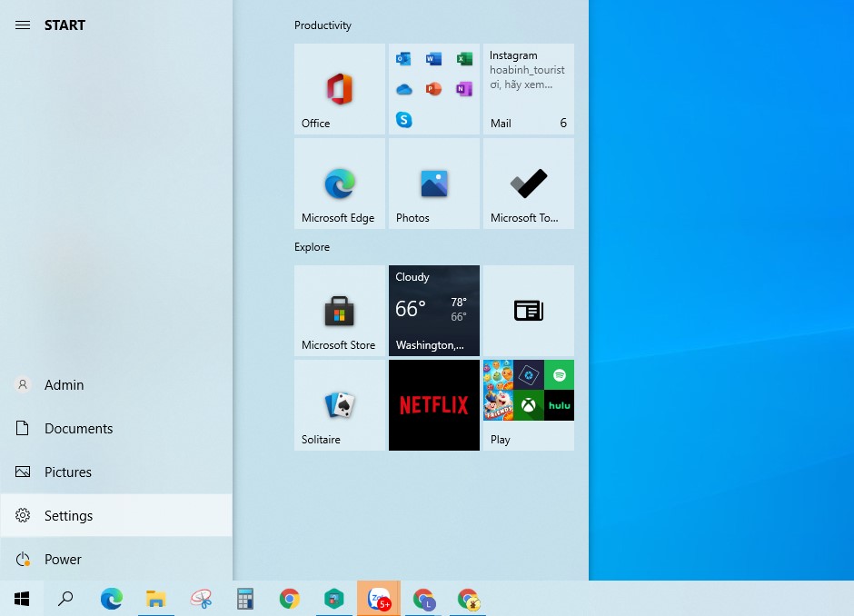Open the Weather tile showing Washington
This screenshot has height=616, width=854.
coord(433,311)
